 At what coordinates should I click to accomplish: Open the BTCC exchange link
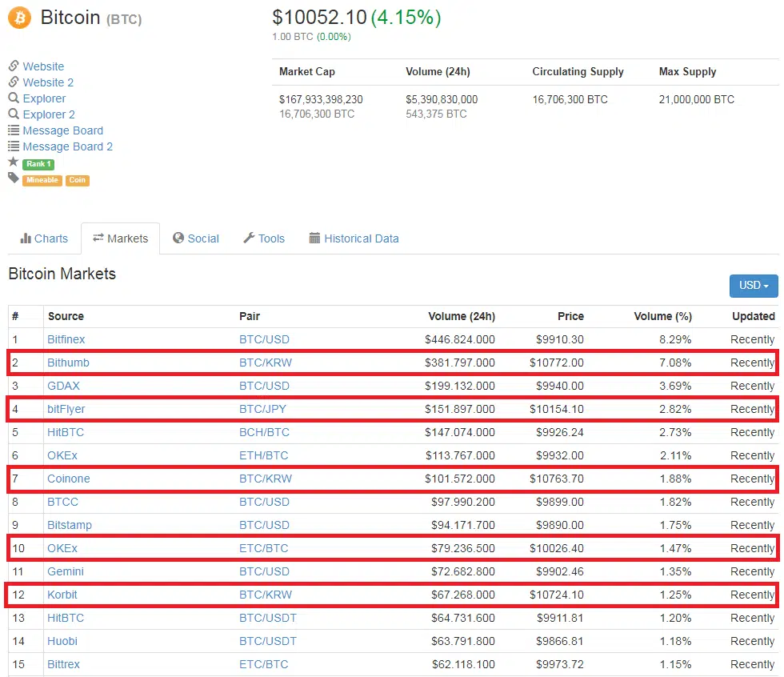(62, 502)
